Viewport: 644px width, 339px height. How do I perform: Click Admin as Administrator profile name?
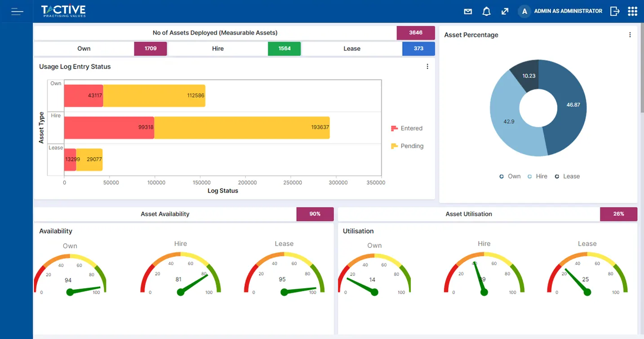coord(568,11)
